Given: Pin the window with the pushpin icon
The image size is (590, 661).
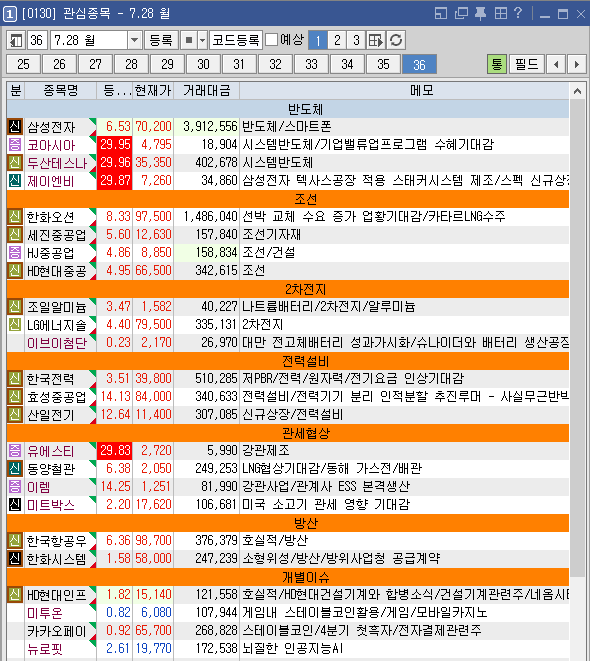Looking at the screenshot, I should (x=480, y=13).
